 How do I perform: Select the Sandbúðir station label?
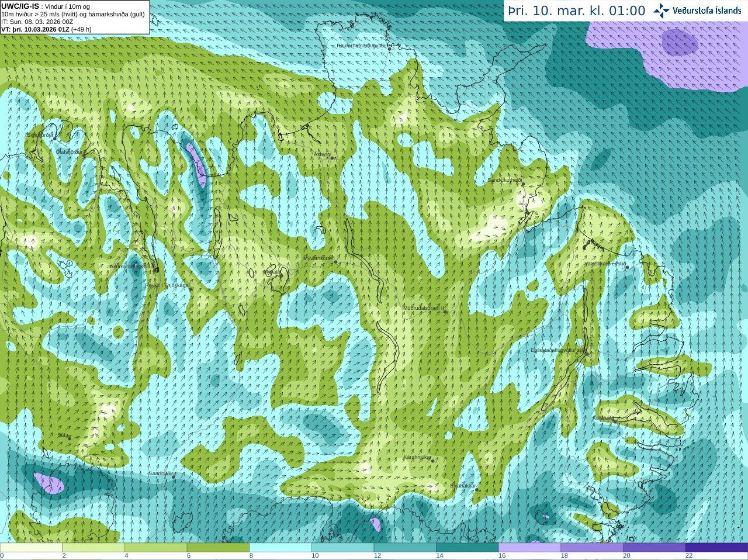[160, 473]
